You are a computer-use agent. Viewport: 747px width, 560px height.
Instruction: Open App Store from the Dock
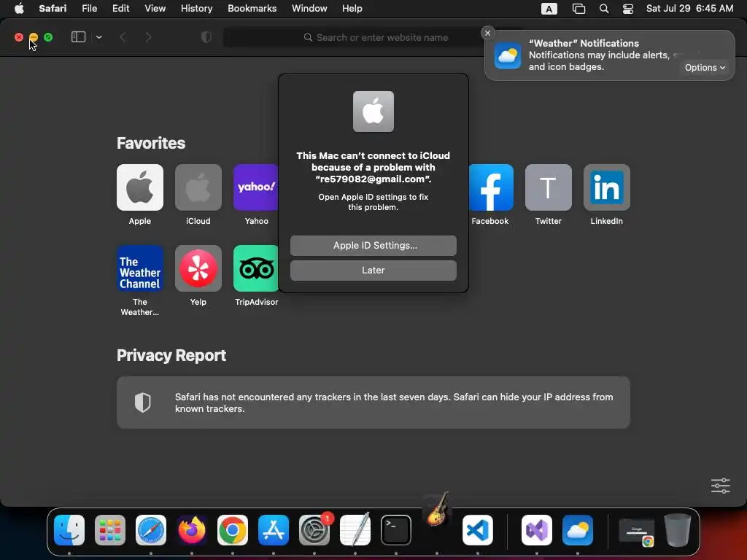click(x=274, y=530)
